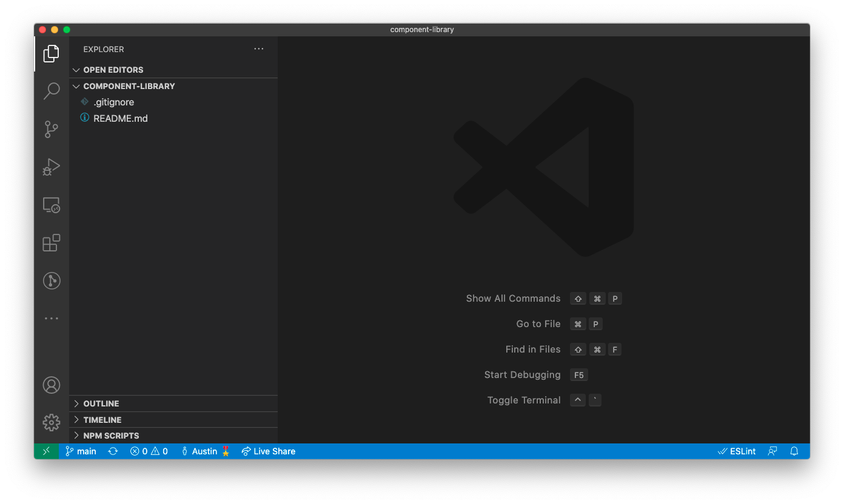Open the Remote Explorer view
844x504 pixels.
pos(52,205)
